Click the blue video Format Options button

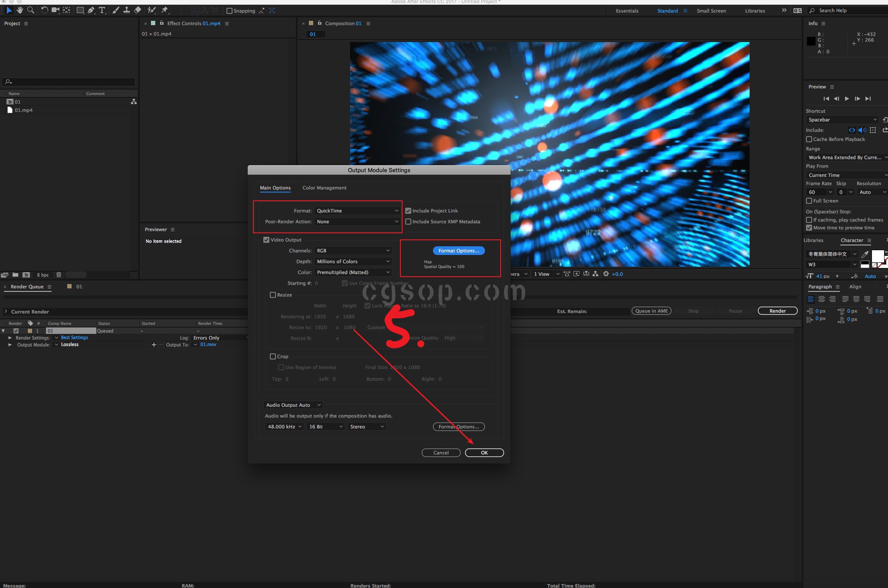[x=459, y=251]
